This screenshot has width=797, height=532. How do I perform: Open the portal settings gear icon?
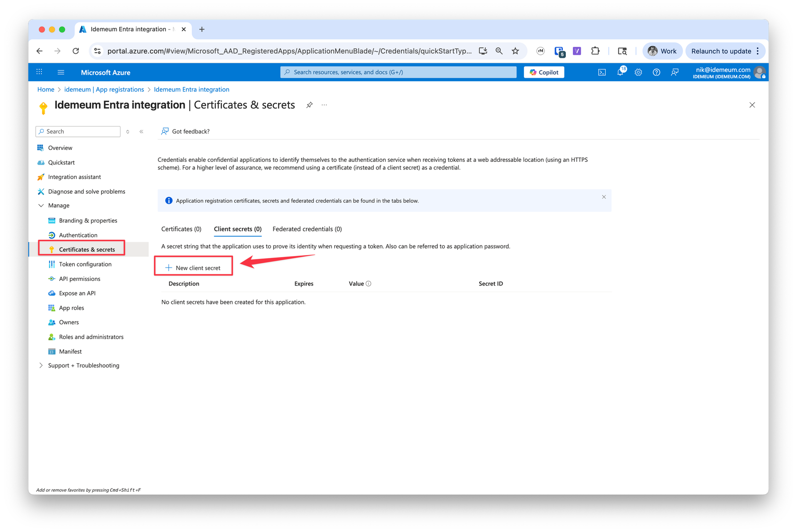coord(638,72)
